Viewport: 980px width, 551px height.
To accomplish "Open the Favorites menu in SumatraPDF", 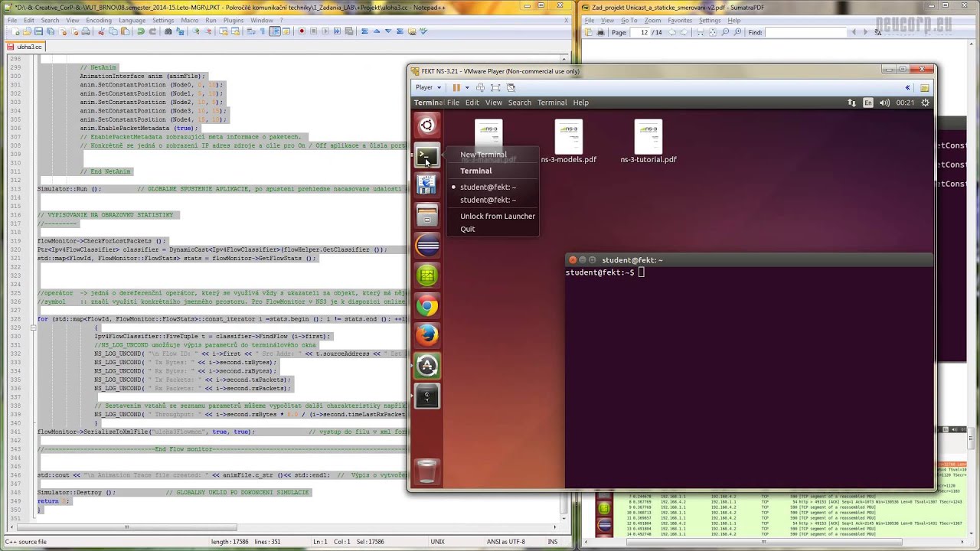I will (x=680, y=21).
